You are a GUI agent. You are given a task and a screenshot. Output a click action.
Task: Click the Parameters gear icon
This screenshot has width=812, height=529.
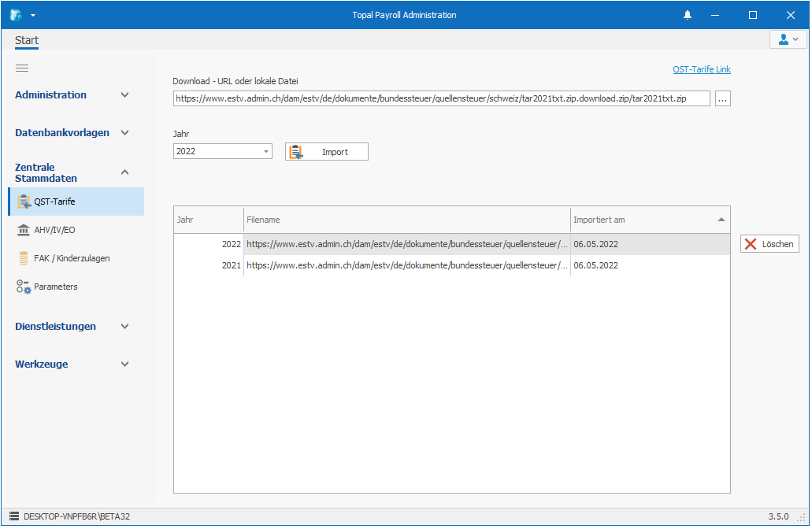(x=24, y=287)
